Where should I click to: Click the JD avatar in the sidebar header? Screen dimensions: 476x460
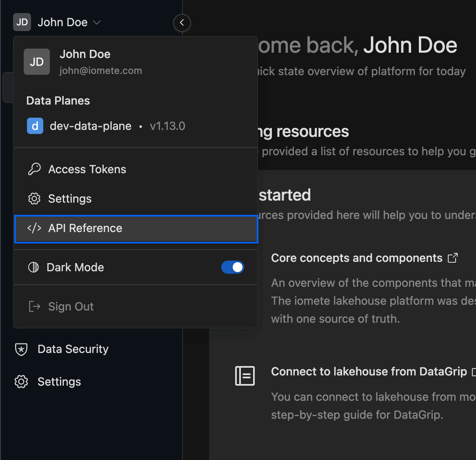click(22, 22)
